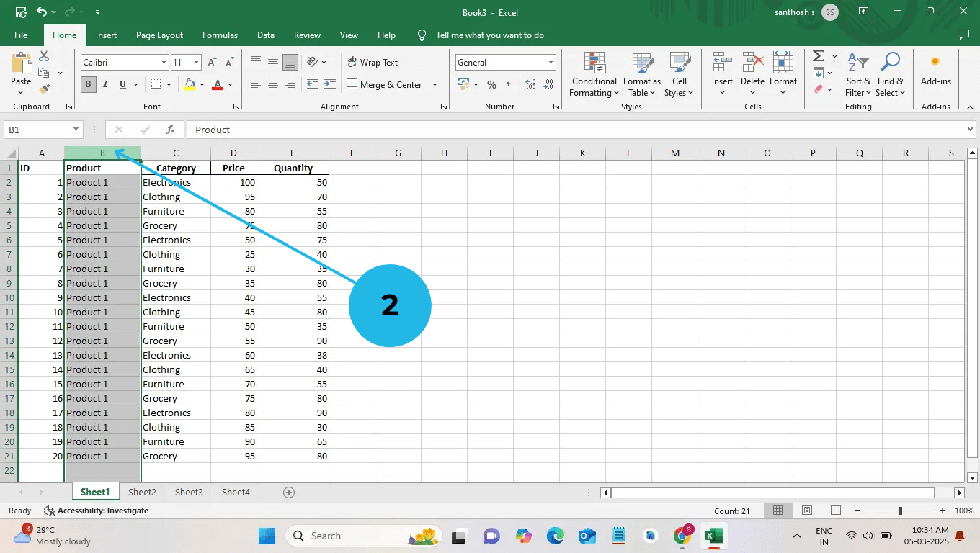The height and width of the screenshot is (553, 980).
Task: Click the AutoSum icon
Action: click(x=820, y=55)
